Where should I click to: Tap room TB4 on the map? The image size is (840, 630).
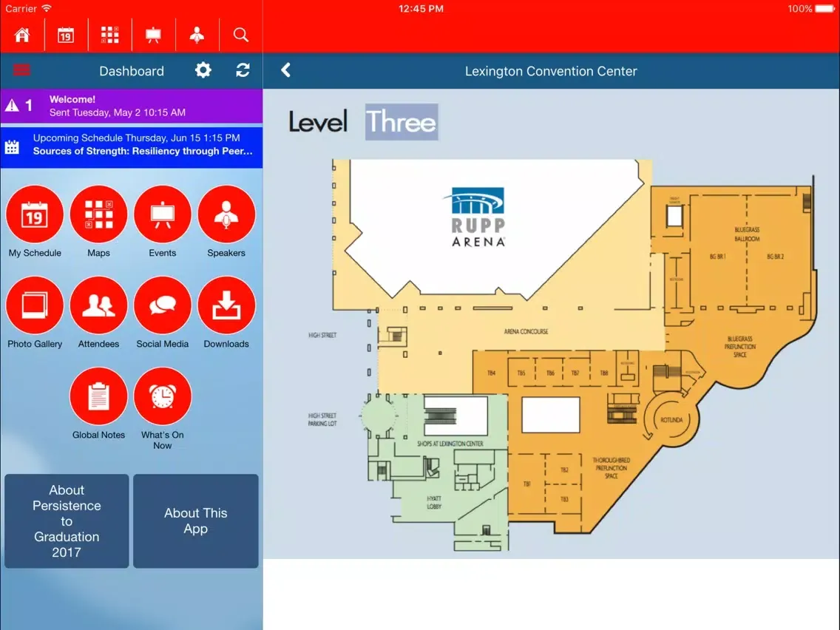[491, 373]
